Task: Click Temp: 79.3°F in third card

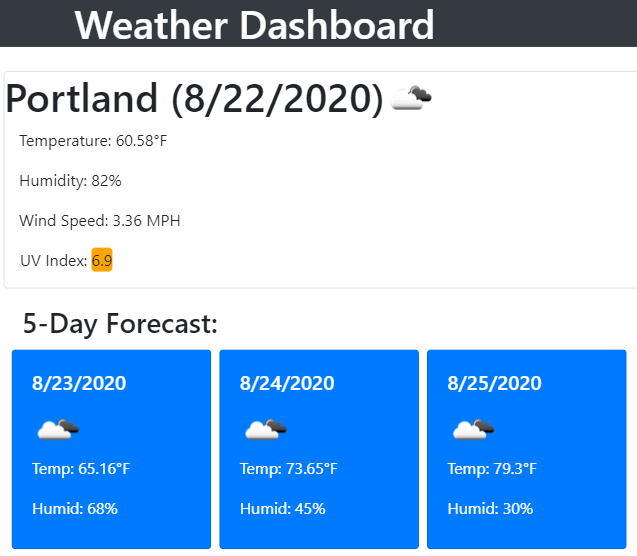Action: tap(492, 469)
